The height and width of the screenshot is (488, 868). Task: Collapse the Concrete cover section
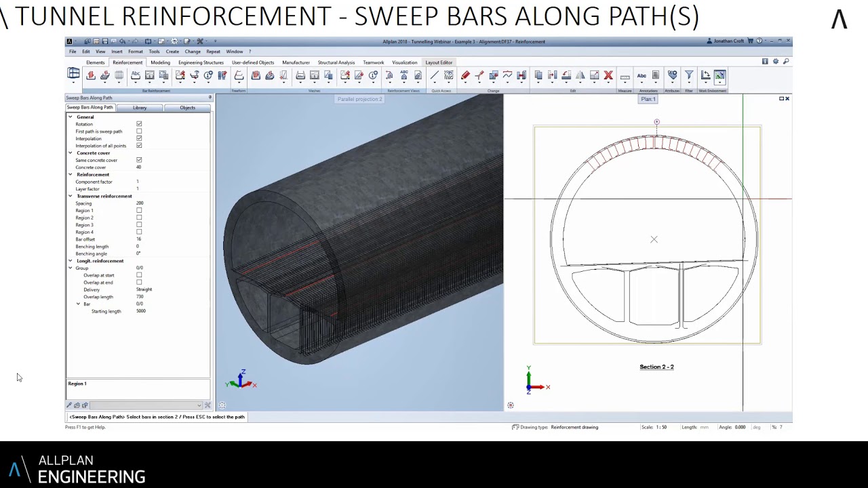coord(70,153)
